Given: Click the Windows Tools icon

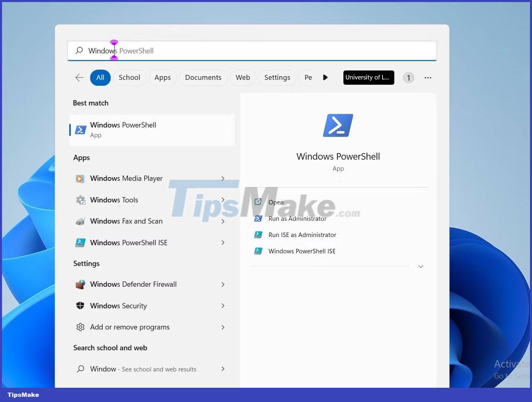Looking at the screenshot, I should tap(80, 200).
